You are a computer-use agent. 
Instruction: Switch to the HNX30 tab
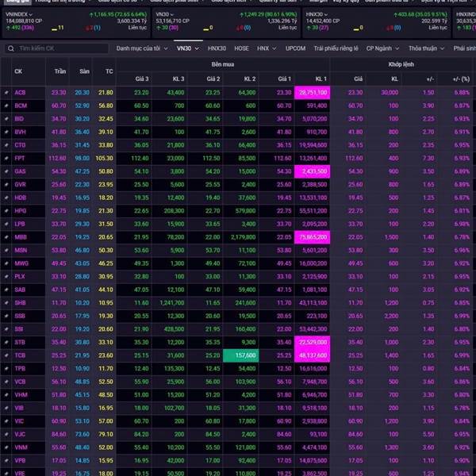coord(217,48)
